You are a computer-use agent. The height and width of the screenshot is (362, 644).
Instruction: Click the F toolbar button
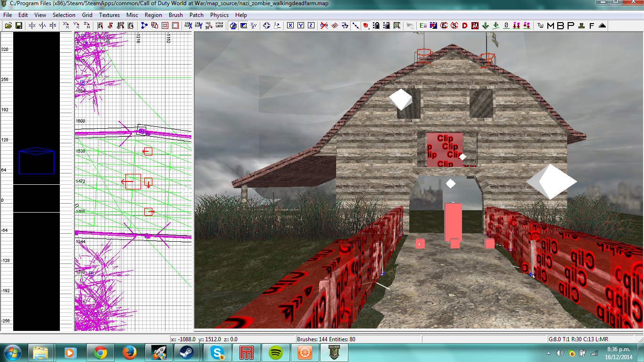click(x=592, y=25)
